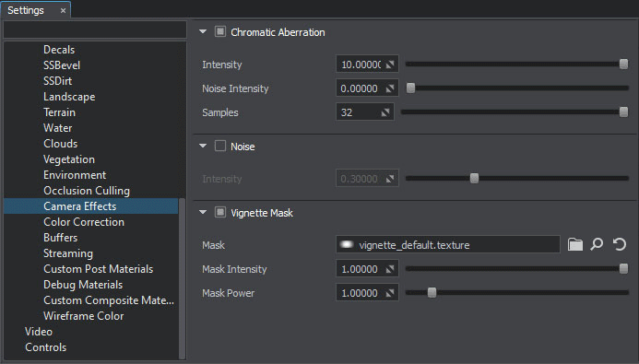Toggle the Vignette Mask checkbox
Image resolution: width=639 pixels, height=364 pixels.
coord(220,212)
